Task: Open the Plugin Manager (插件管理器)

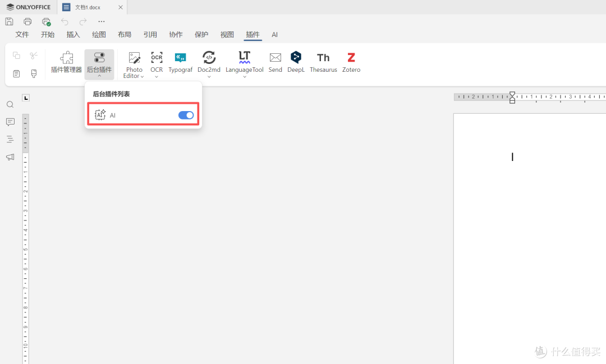Action: [x=66, y=63]
